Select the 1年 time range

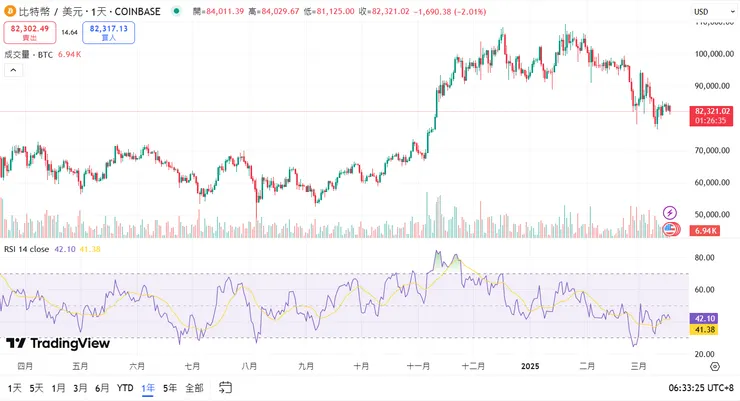[148, 388]
